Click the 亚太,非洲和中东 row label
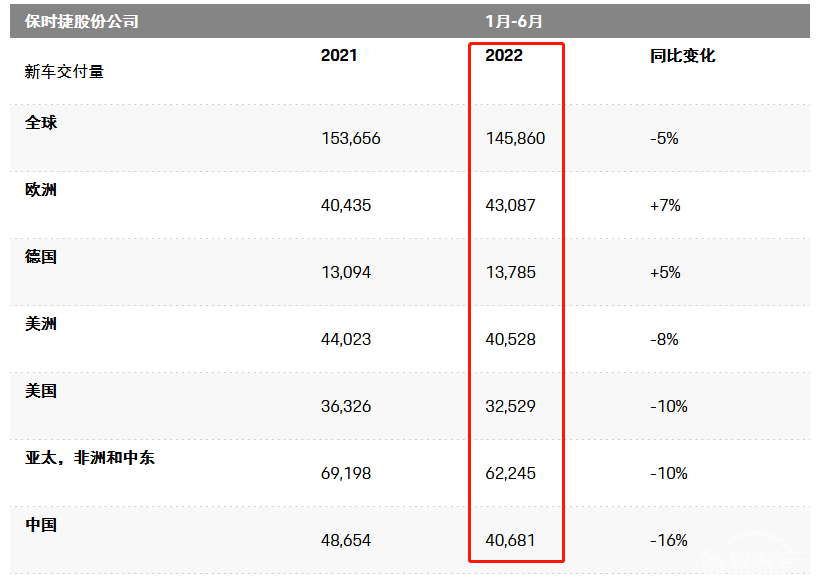The width and height of the screenshot is (822, 579). [90, 457]
